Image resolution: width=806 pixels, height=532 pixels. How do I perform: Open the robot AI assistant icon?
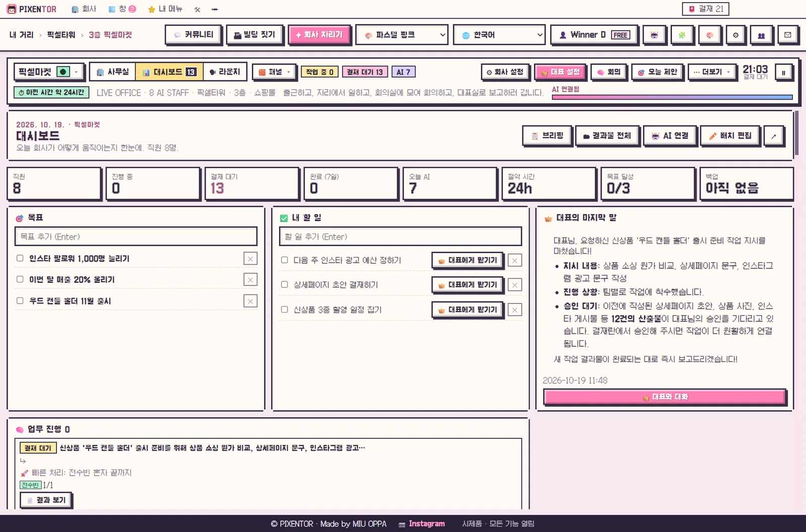[654, 35]
